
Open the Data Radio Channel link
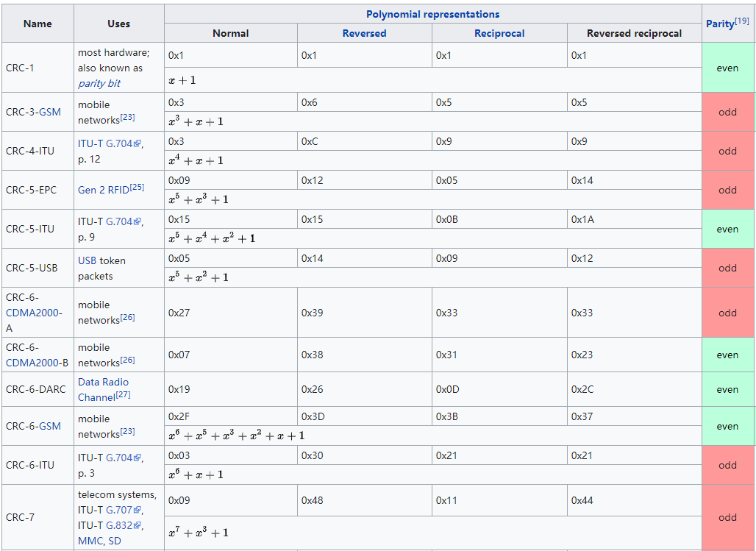[103, 389]
